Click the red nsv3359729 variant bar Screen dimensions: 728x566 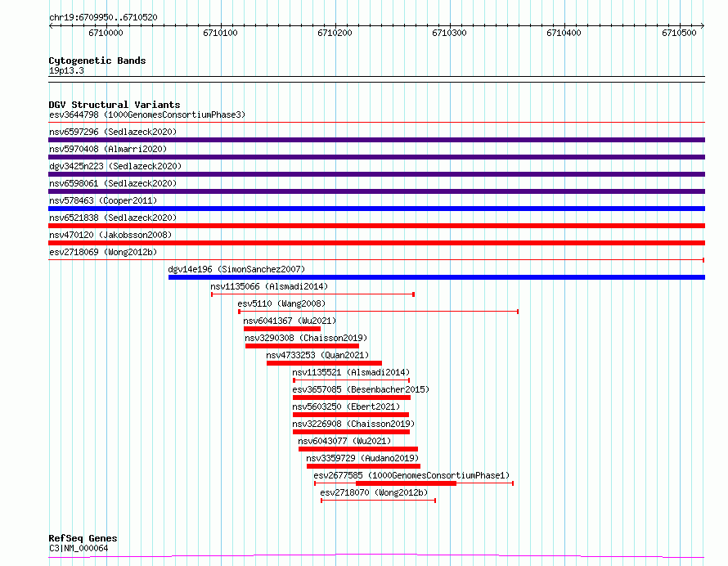(x=363, y=466)
